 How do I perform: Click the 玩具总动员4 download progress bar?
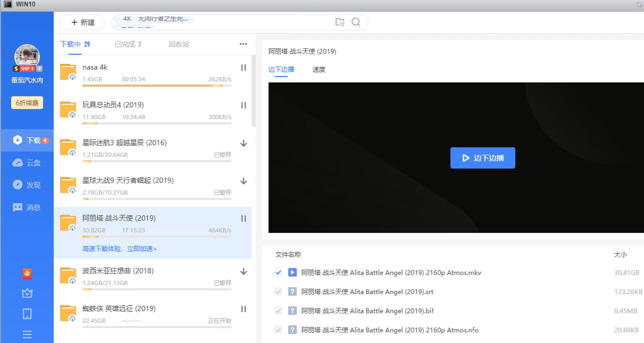[x=156, y=123]
